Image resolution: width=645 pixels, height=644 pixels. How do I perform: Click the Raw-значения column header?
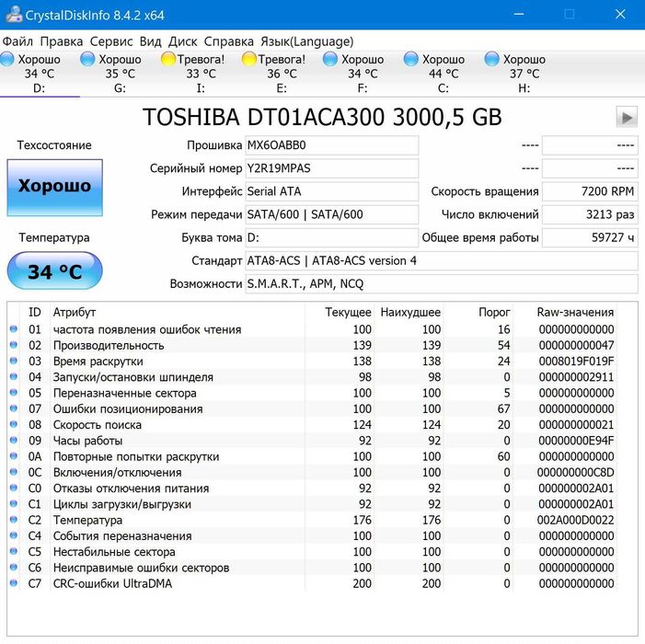click(564, 312)
